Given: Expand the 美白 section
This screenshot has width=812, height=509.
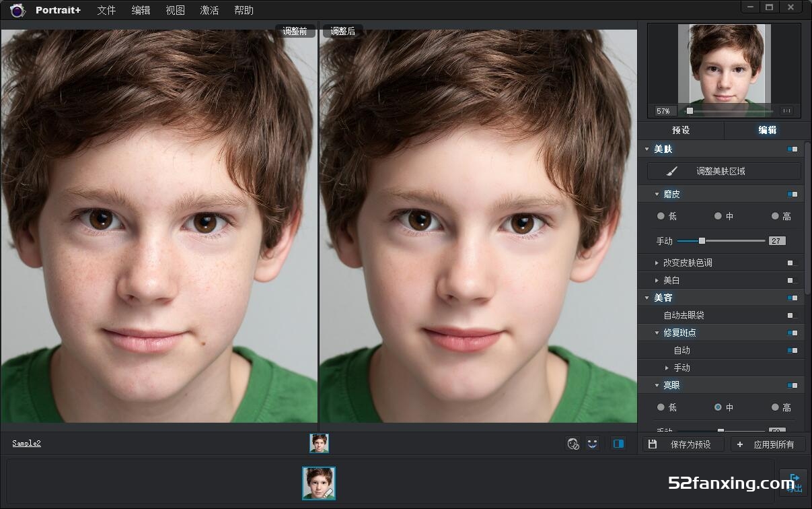Looking at the screenshot, I should point(657,280).
